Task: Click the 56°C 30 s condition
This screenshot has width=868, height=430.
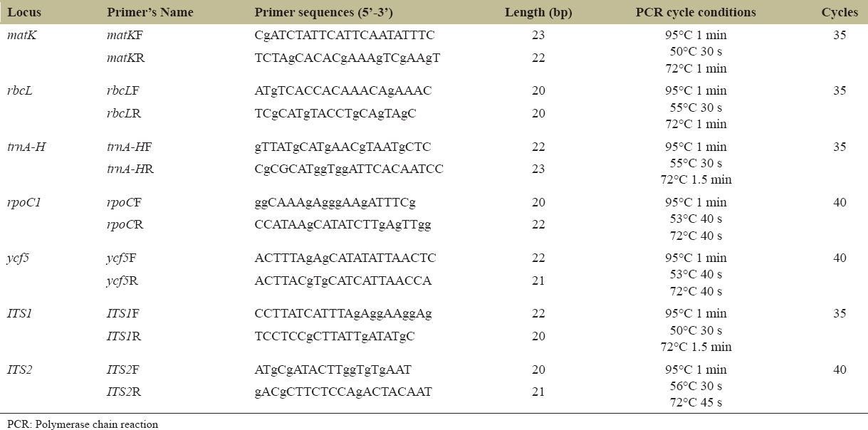Action: (696, 386)
